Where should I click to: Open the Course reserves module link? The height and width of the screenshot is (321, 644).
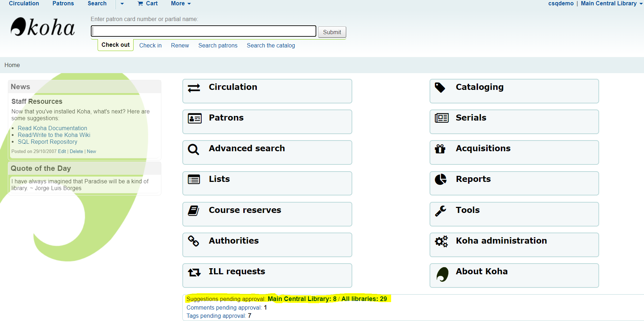pyautogui.click(x=267, y=214)
